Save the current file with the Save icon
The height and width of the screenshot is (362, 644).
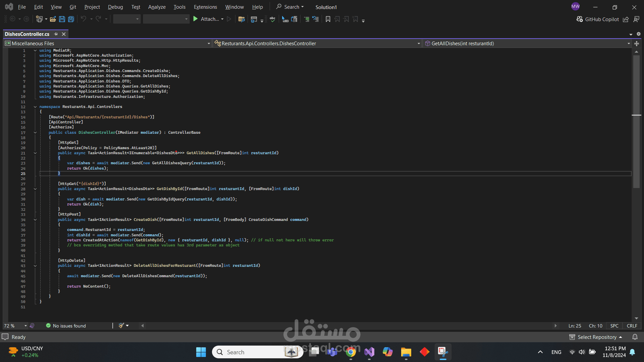coord(62,19)
